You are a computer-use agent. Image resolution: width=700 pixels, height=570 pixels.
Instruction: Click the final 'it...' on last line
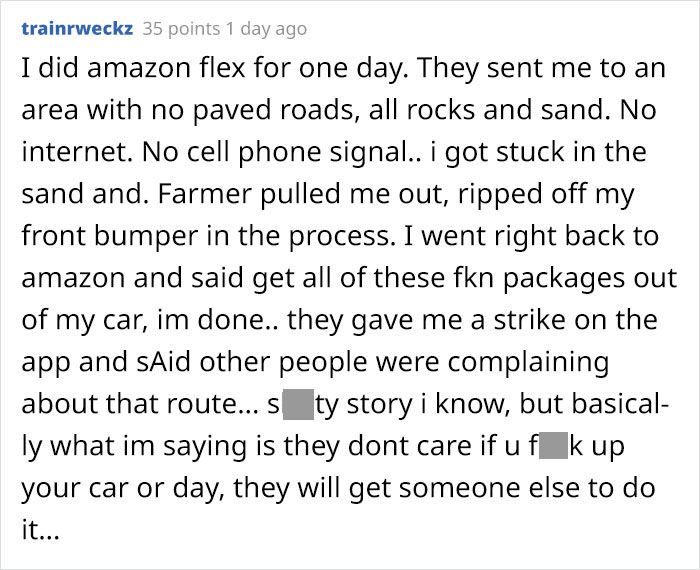coord(40,531)
